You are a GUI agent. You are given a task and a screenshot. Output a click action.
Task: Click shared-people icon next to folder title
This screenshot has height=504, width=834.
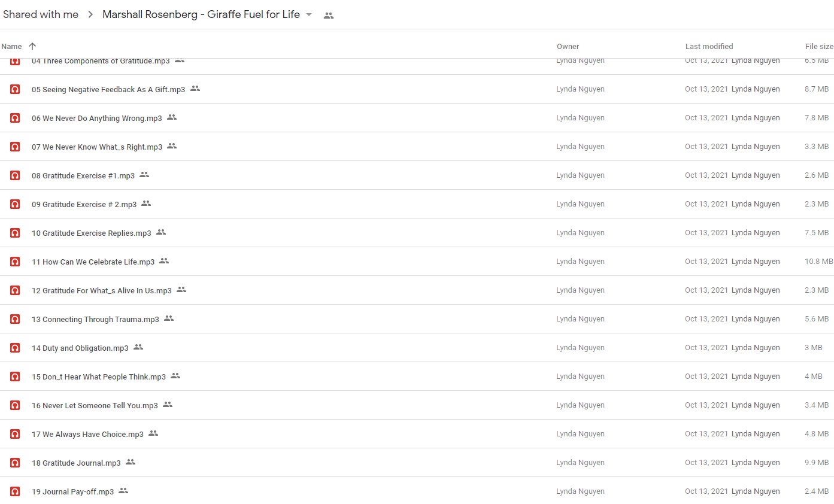point(328,16)
